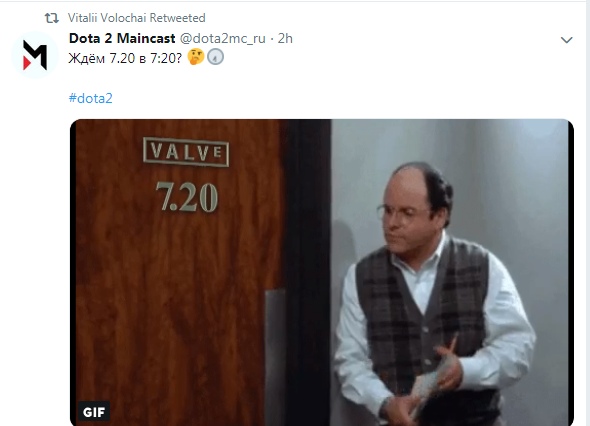The image size is (590, 426).
Task: Open Vitalii Volochai Retweeted link
Action: point(137,18)
